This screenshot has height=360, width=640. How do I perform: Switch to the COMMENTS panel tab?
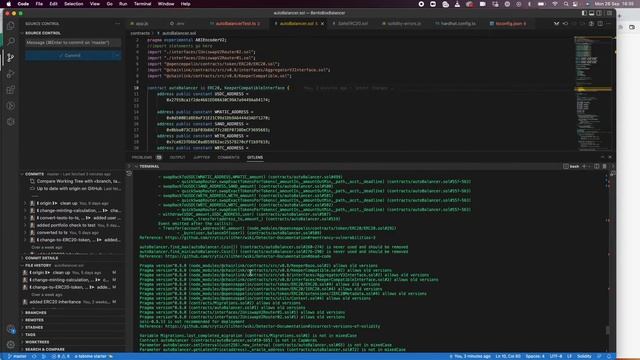click(x=229, y=157)
